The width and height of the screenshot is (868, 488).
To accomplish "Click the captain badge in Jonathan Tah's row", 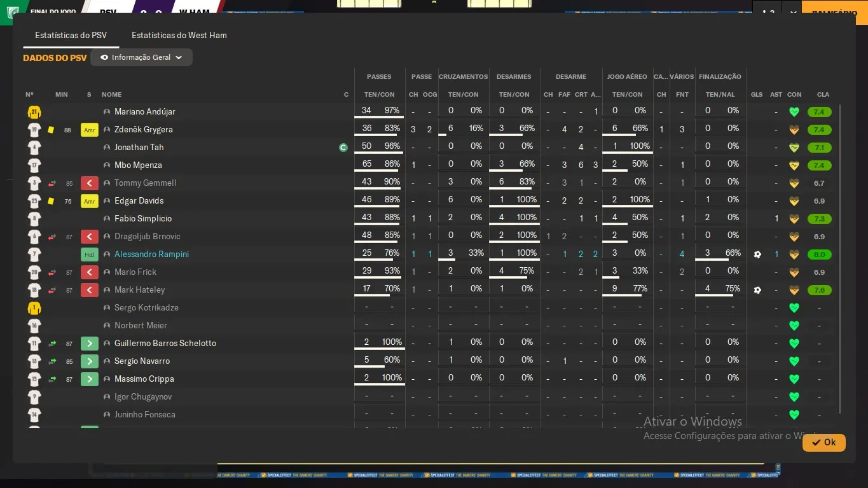I will [343, 148].
